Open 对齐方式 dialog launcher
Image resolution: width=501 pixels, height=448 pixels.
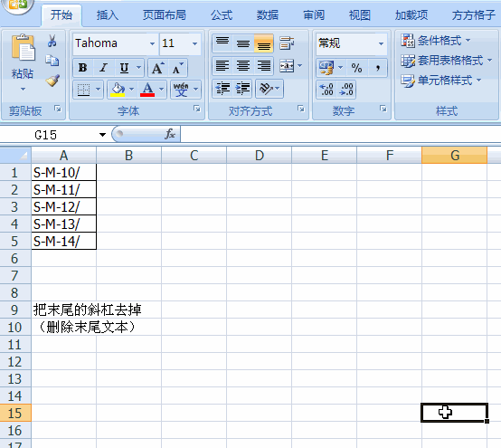(x=301, y=109)
